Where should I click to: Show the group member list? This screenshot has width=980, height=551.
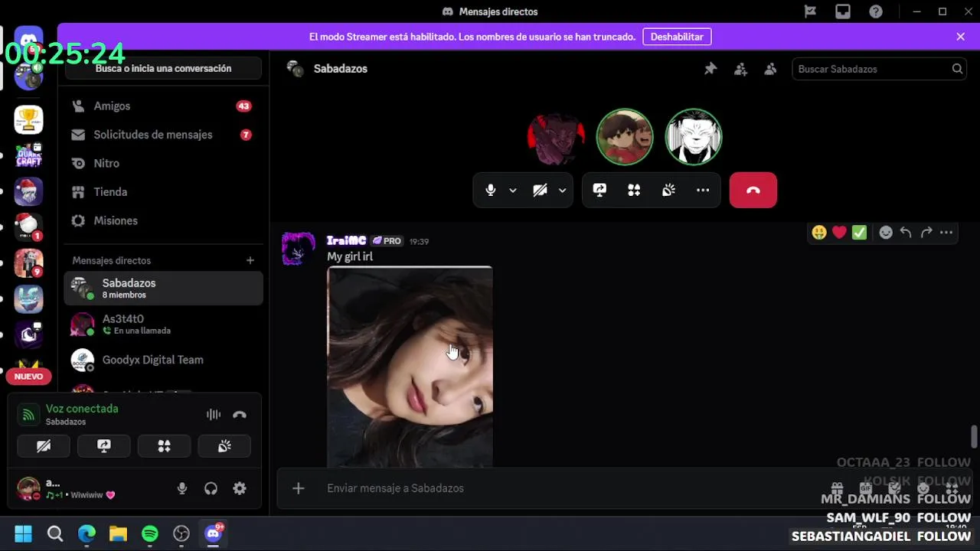[x=770, y=69]
